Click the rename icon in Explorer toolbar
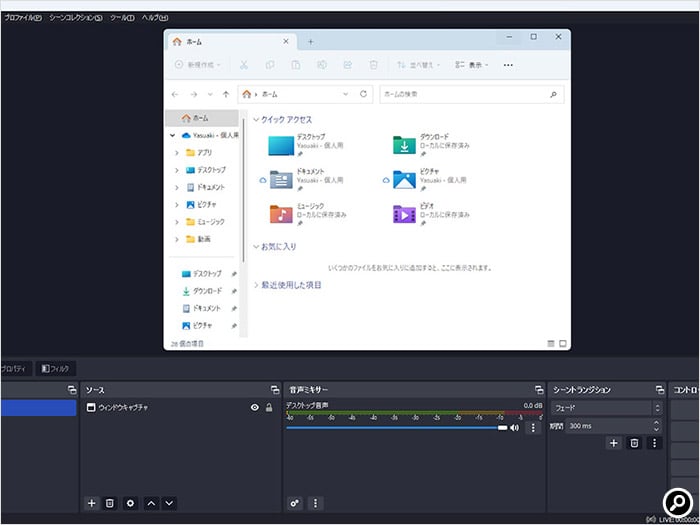700x525 pixels. [321, 65]
